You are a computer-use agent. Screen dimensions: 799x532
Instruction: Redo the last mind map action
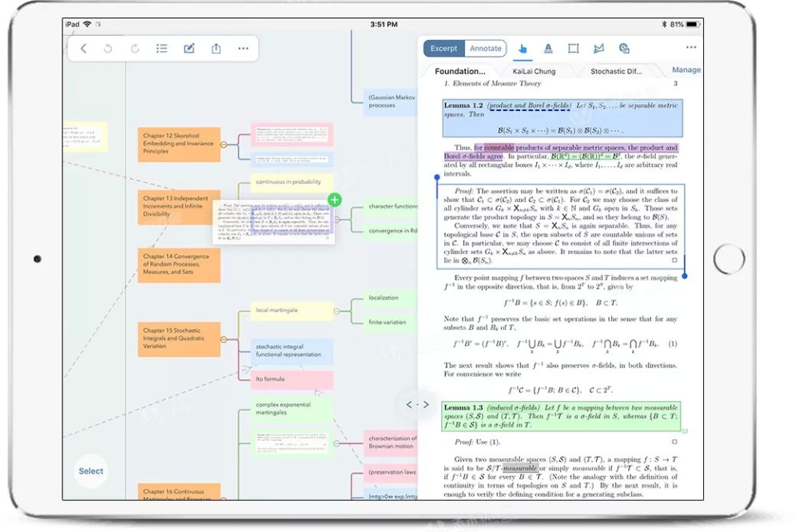pyautogui.click(x=134, y=49)
